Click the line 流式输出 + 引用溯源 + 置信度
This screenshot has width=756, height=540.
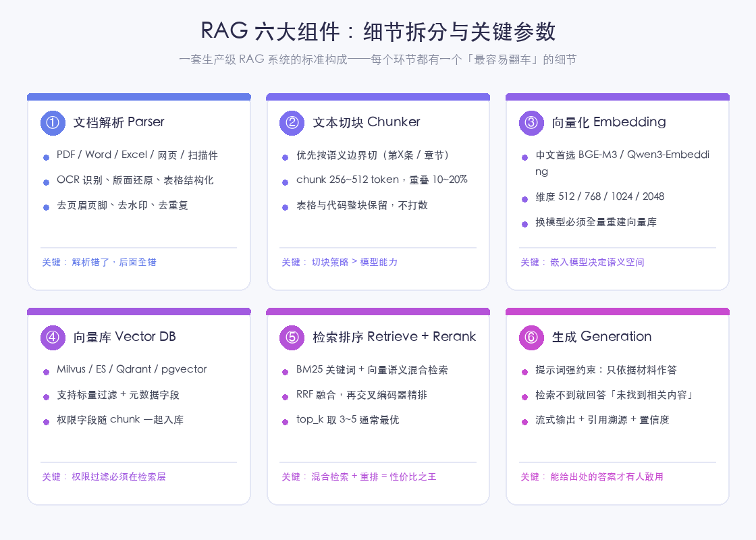pyautogui.click(x=602, y=419)
